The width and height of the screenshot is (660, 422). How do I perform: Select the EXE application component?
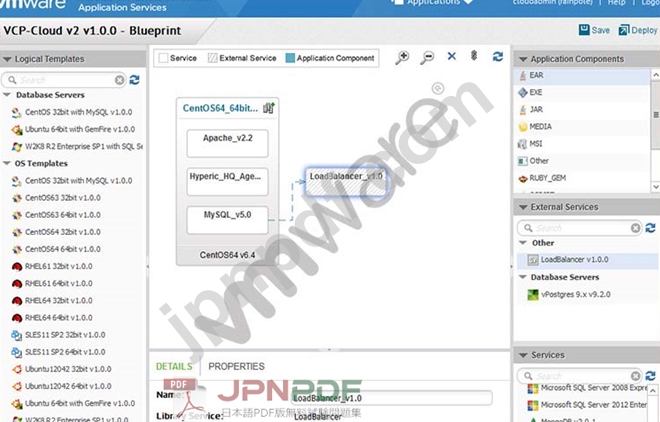582,93
